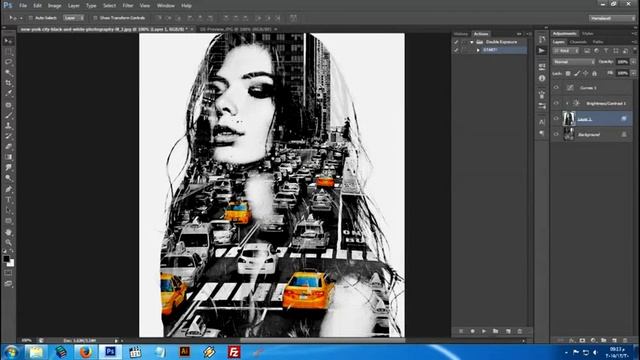This screenshot has height=360, width=640.
Task: Collapse the Double Exposure action set
Action: 471,42
